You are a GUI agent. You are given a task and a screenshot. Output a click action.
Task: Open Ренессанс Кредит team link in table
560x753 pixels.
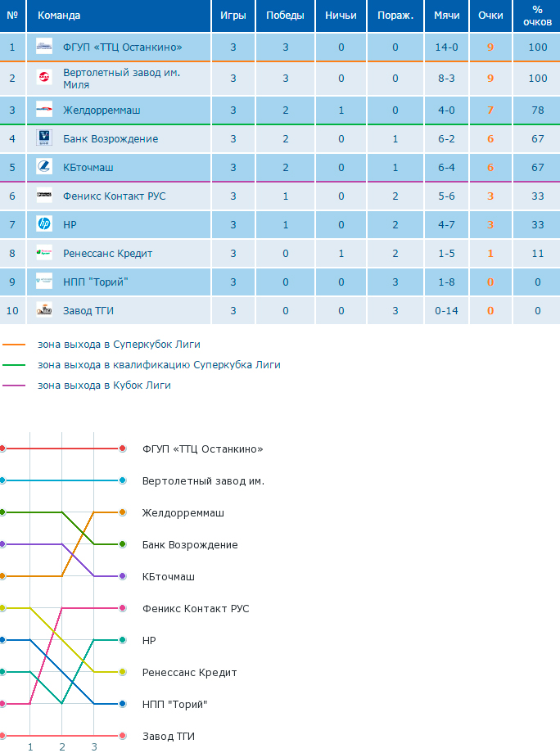click(x=107, y=254)
